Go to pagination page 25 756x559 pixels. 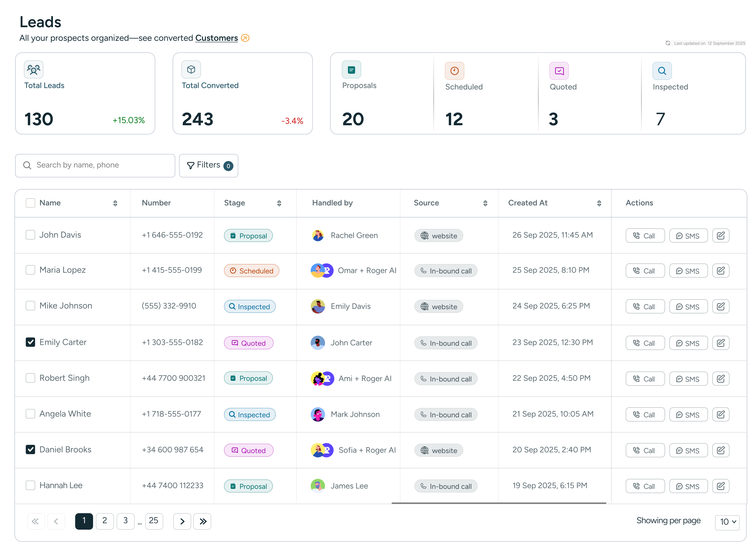154,521
